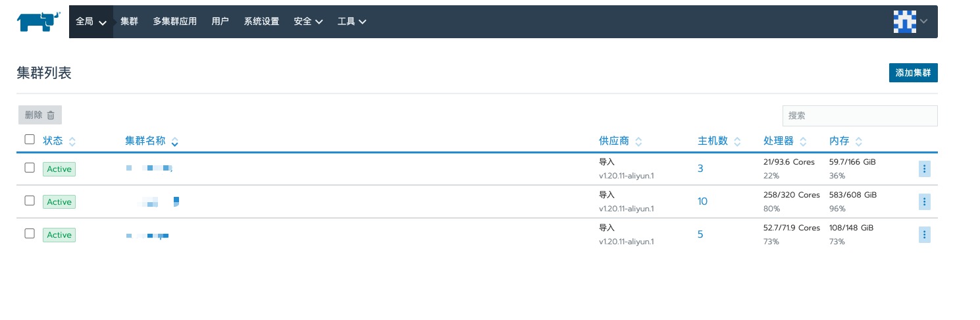Open the 工具 dropdown menu
Image resolution: width=980 pixels, height=320 pixels.
351,22
